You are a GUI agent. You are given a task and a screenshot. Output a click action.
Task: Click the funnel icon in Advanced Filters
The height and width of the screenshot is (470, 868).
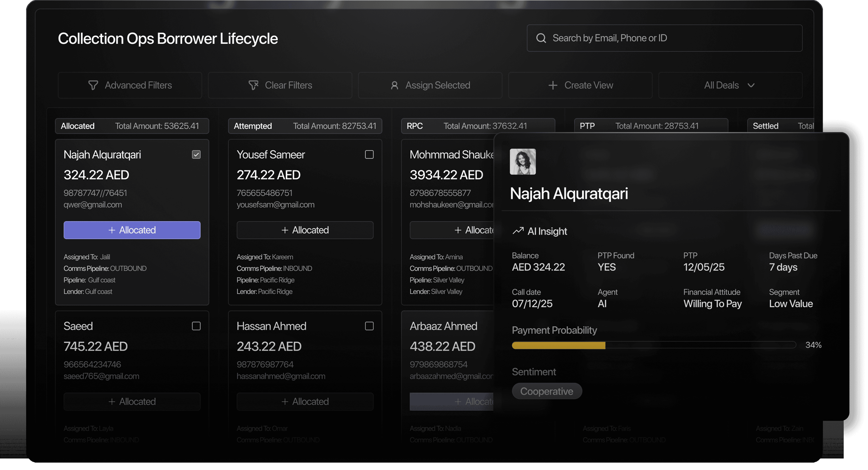click(93, 85)
